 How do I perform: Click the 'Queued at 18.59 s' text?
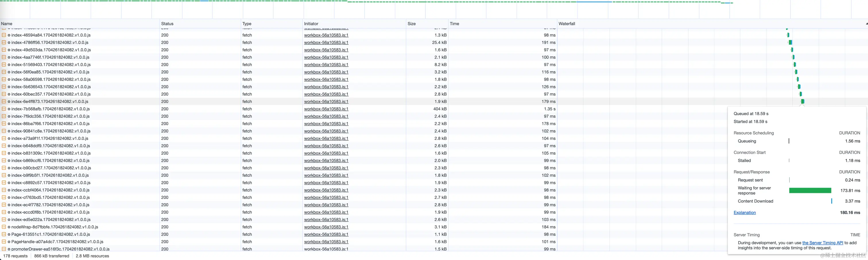point(751,114)
